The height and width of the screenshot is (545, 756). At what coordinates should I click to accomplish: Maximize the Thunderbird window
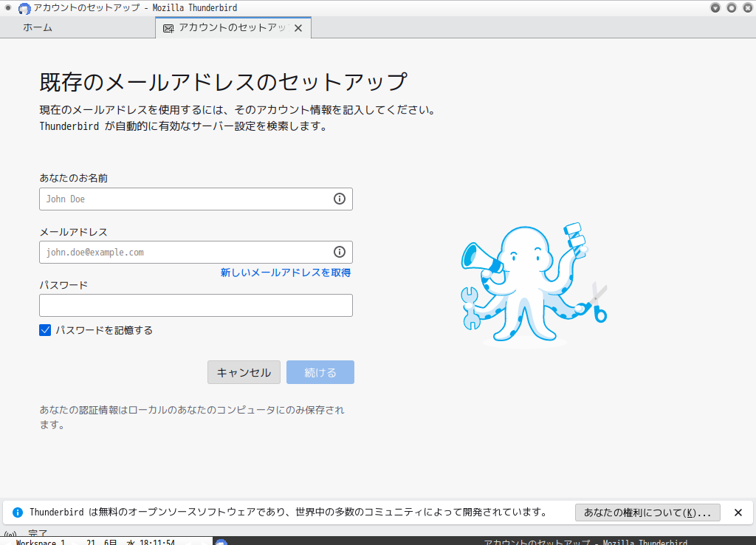(732, 7)
